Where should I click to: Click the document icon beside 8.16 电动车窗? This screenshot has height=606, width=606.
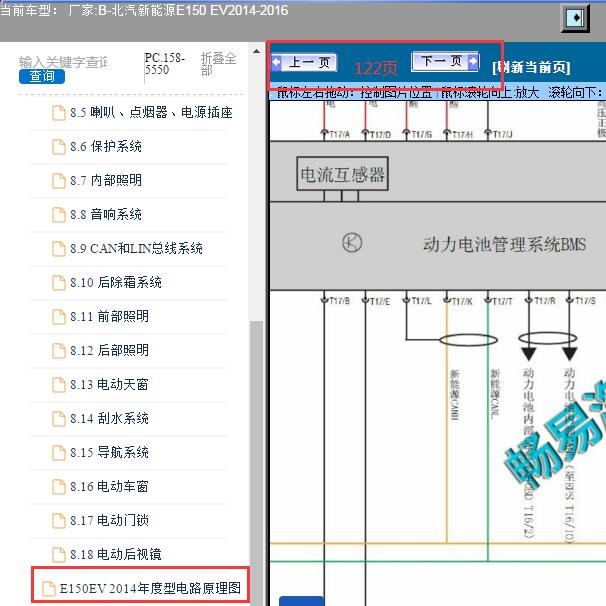pyautogui.click(x=59, y=487)
